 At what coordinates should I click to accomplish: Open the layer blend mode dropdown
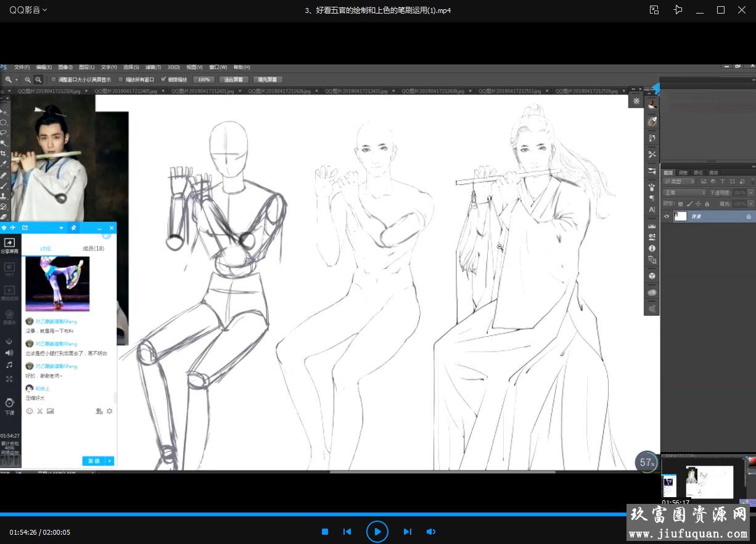pos(684,192)
